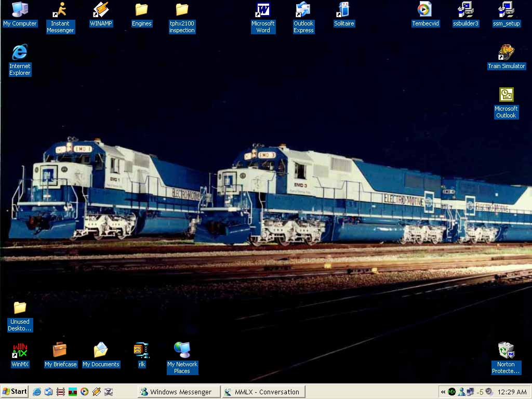Launch Windows Media Player from Quick Launch

(85, 392)
